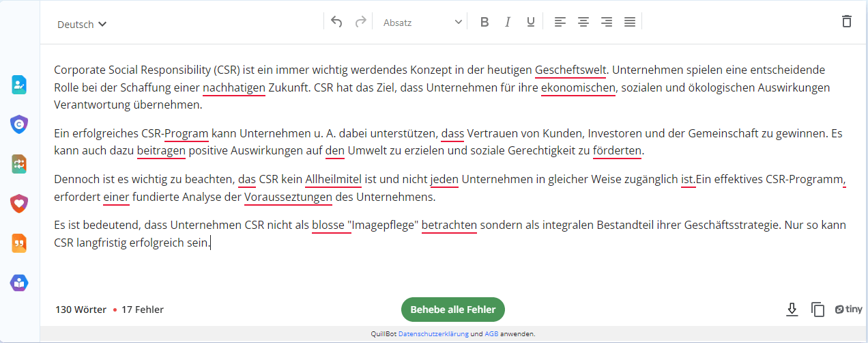Download the document with the download icon
Viewport: 868px width, 343px height.
[x=792, y=310]
